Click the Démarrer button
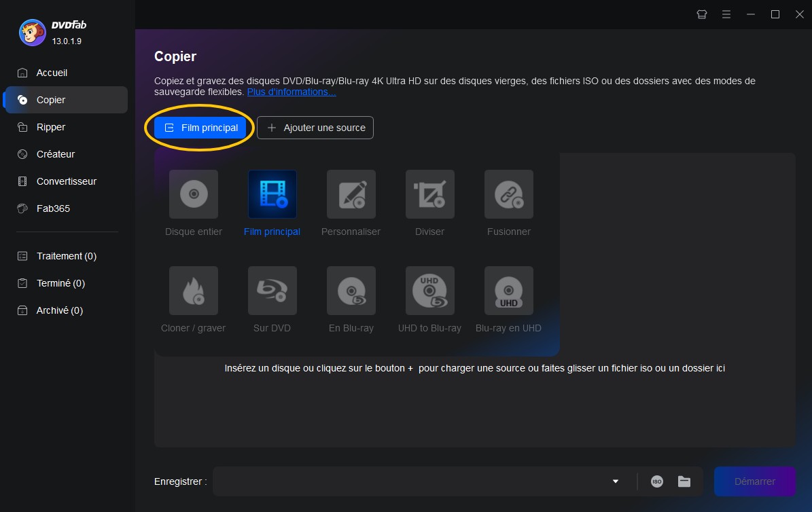Viewport: 812px width, 512px height. (x=754, y=481)
